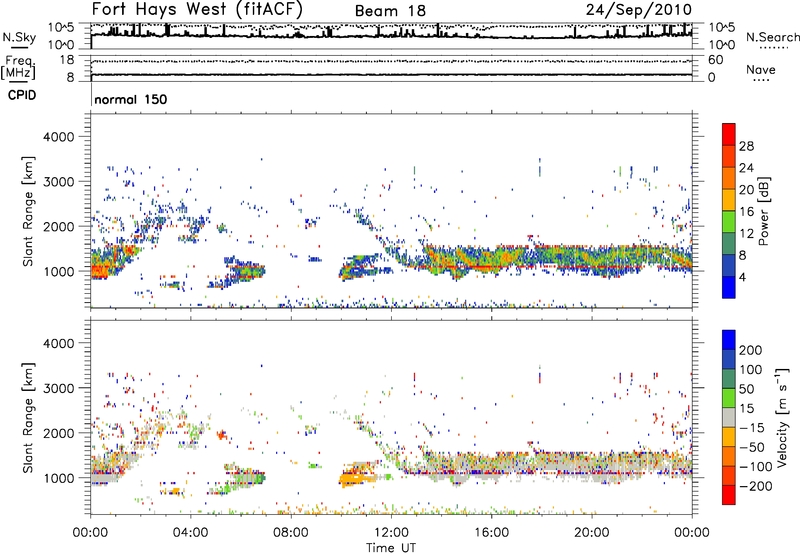Click the 'Time UT' axis label
The height and width of the screenshot is (554, 800).
point(391,548)
